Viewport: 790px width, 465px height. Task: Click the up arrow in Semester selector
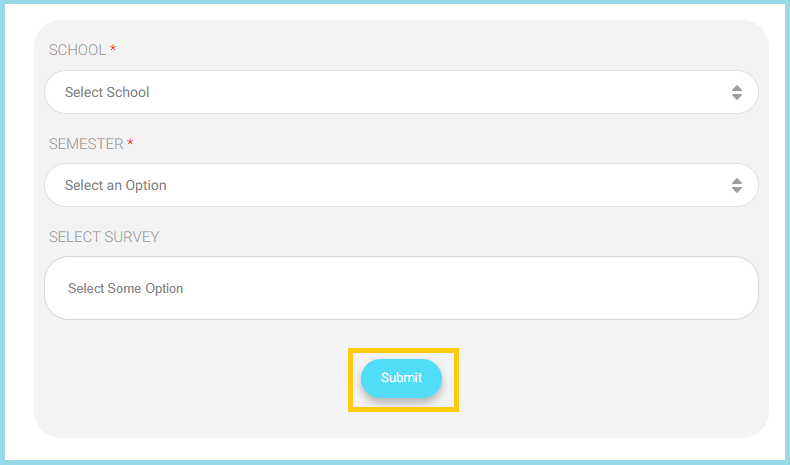tap(737, 181)
